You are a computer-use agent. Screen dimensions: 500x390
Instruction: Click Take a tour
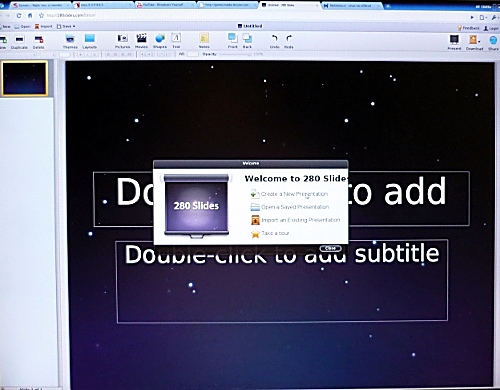[x=270, y=233]
